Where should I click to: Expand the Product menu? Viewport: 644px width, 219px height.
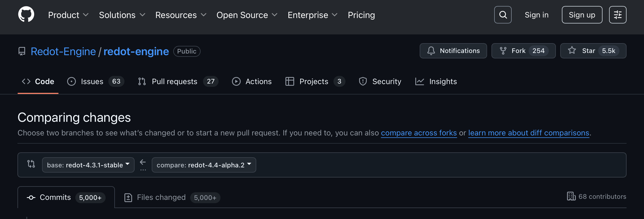tap(68, 15)
